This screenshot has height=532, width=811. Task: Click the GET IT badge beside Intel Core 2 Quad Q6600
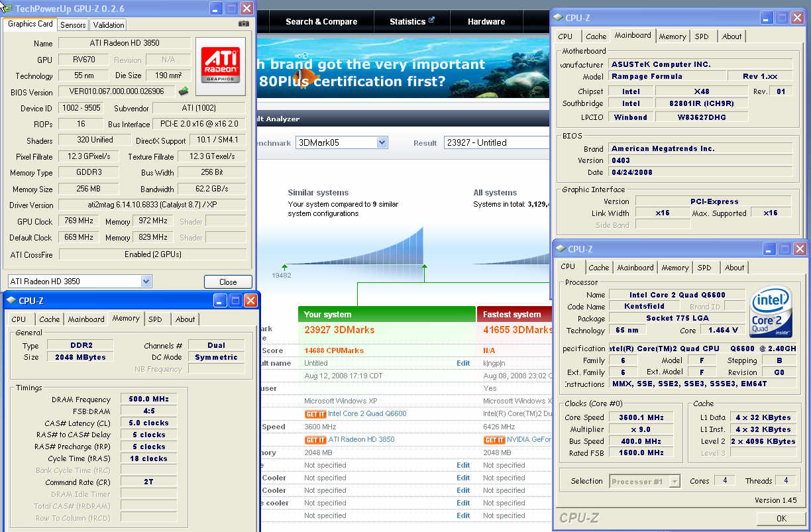(315, 414)
